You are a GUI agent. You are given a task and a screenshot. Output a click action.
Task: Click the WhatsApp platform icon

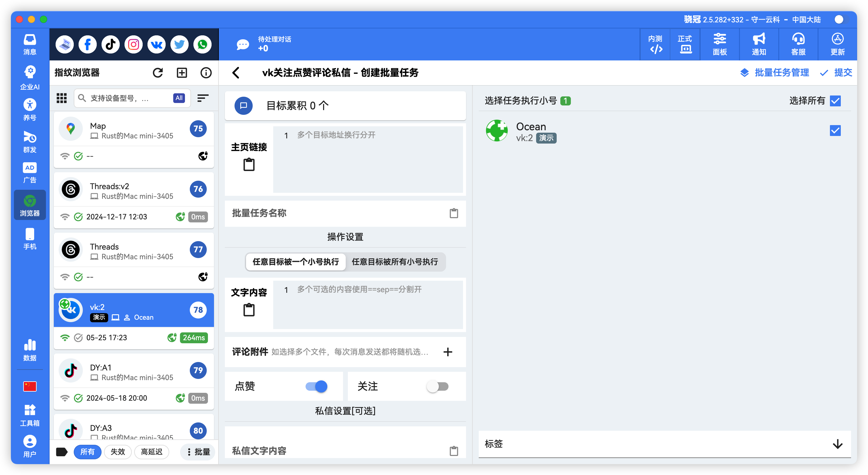[x=202, y=44]
